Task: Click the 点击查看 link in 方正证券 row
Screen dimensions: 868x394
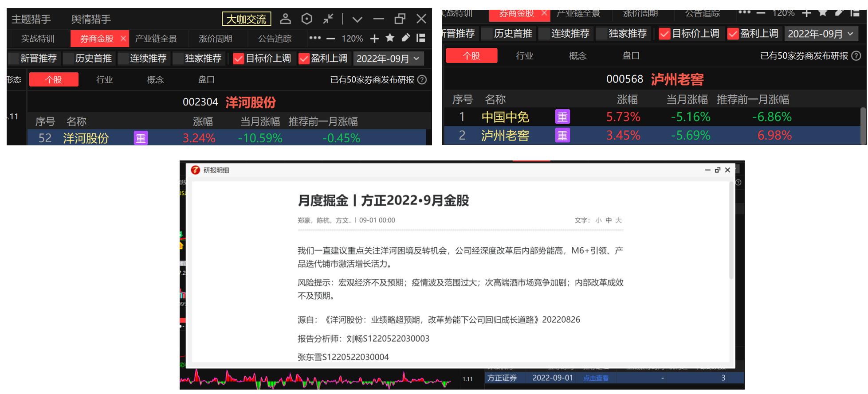Action: tap(596, 378)
